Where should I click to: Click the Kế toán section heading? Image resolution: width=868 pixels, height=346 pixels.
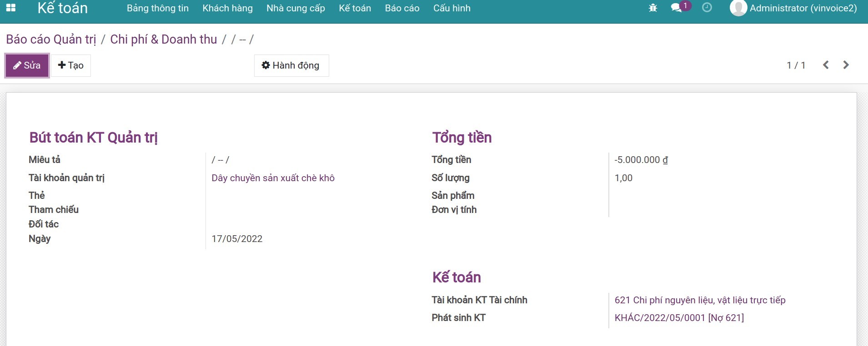pos(457,277)
